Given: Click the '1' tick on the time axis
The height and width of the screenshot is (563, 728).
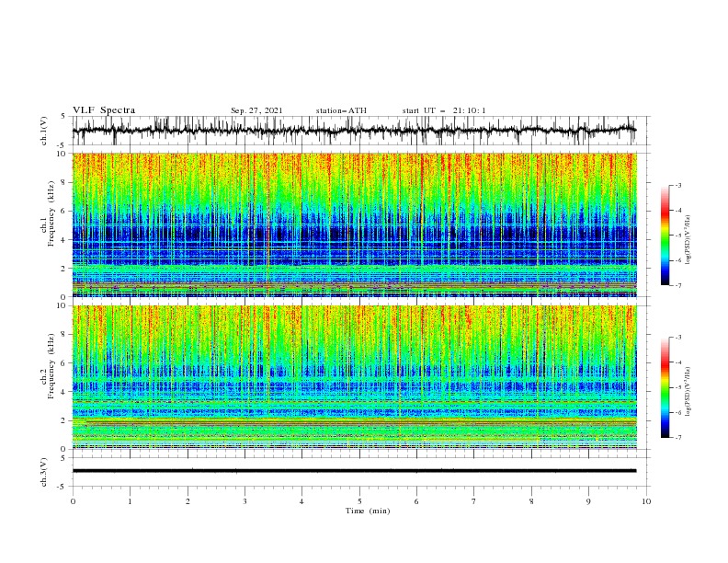Looking at the screenshot, I should tap(130, 501).
